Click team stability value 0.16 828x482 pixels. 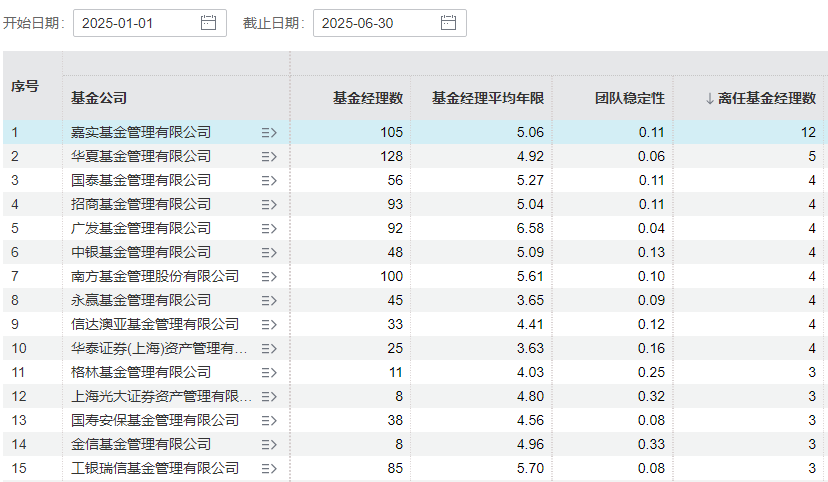click(x=651, y=348)
